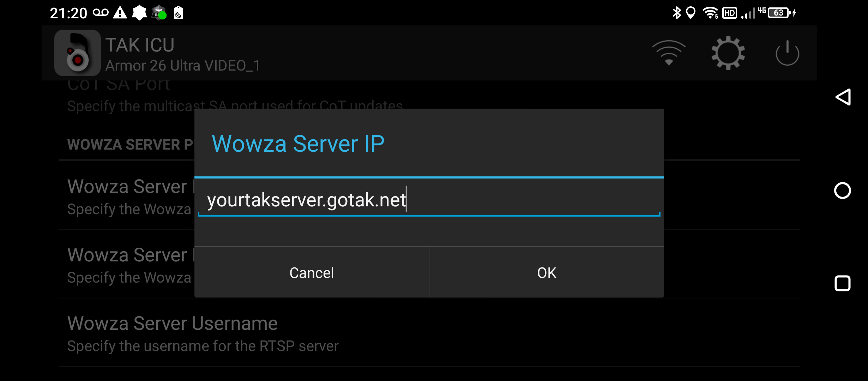The width and height of the screenshot is (868, 381).
Task: Tap the notification icon with green dot
Action: (159, 13)
